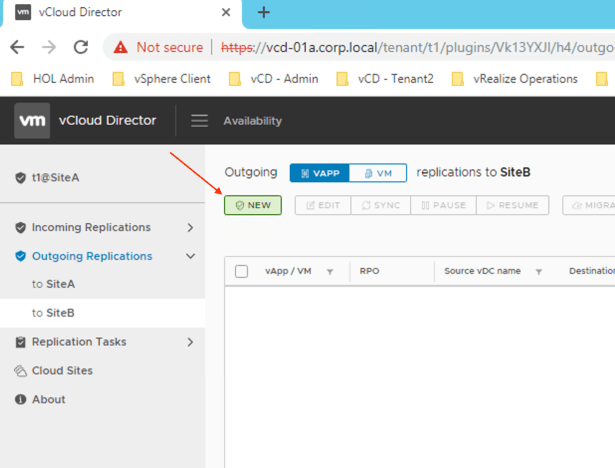
Task: Expand the Incoming Replications section
Action: pos(190,228)
